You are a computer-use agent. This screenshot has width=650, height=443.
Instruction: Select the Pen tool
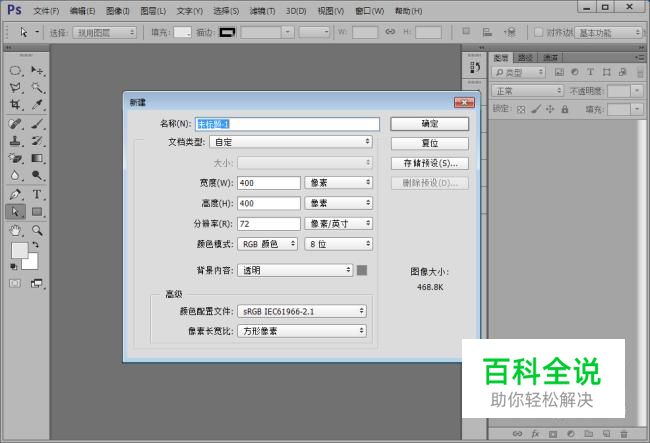pyautogui.click(x=15, y=194)
